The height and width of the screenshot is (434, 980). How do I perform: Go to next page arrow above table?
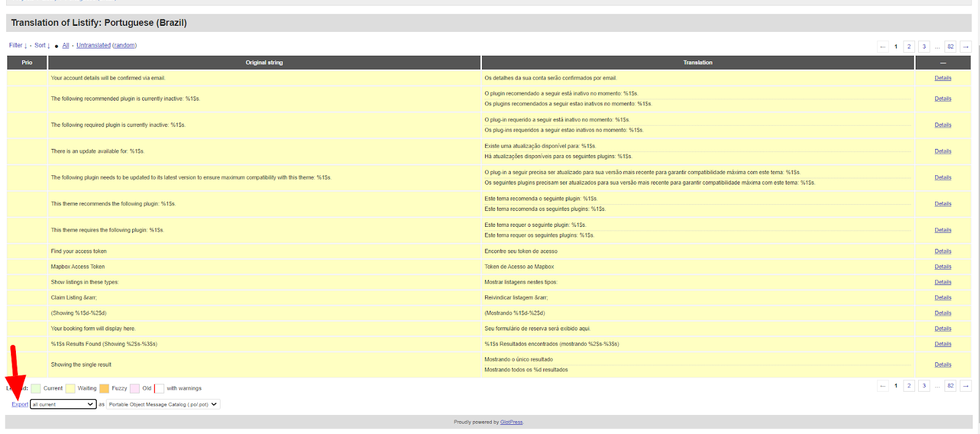pyautogui.click(x=966, y=47)
